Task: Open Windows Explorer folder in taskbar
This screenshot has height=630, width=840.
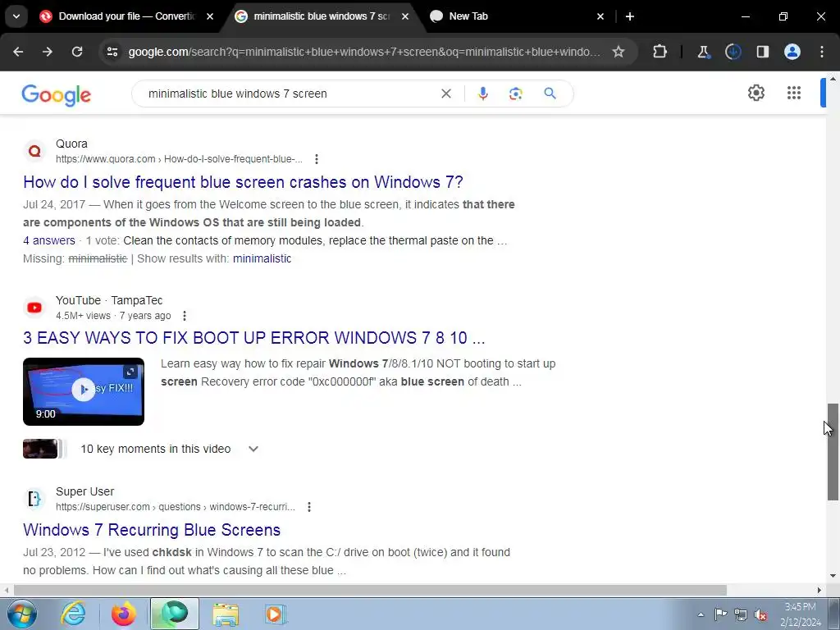Action: (226, 614)
